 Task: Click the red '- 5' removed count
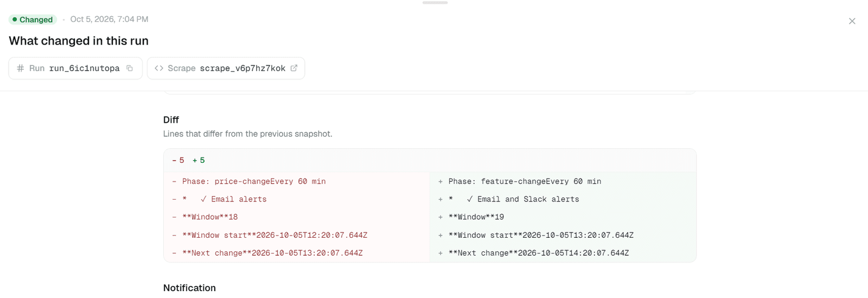coord(178,160)
